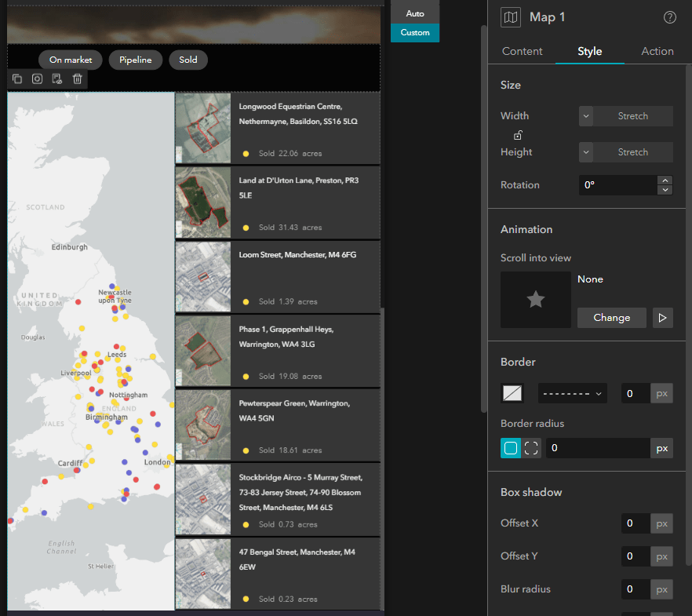Screen dimensions: 692x616
Task: Click yellow Sold dot on 47 Bengal Street card
Action: coord(246,600)
